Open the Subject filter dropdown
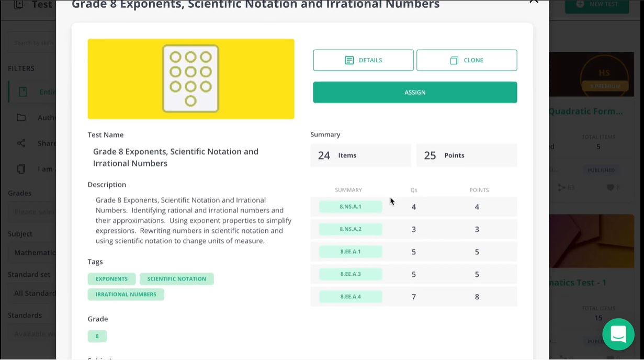 coord(32,253)
